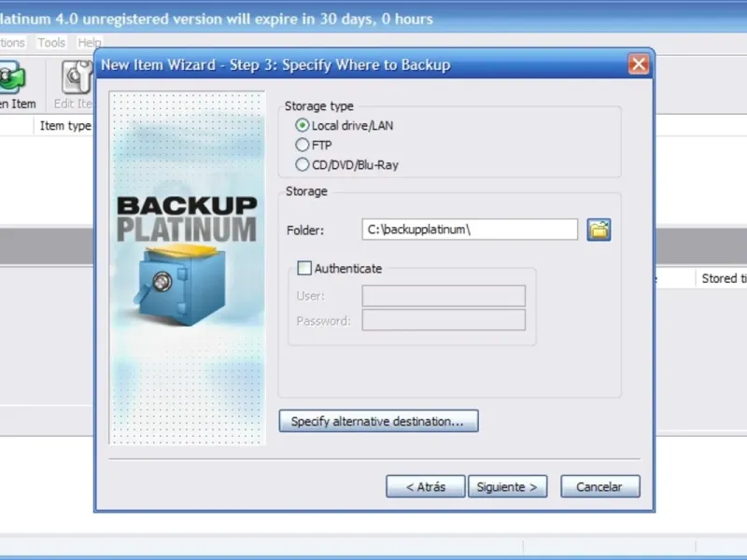Cancel the wizard with Cancelar

pyautogui.click(x=600, y=486)
